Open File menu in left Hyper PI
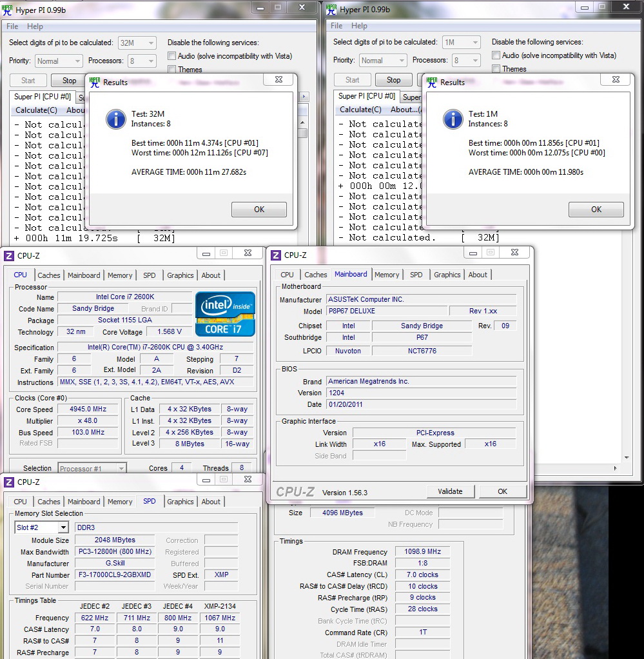Viewport: 644px width, 659px height. pyautogui.click(x=12, y=26)
